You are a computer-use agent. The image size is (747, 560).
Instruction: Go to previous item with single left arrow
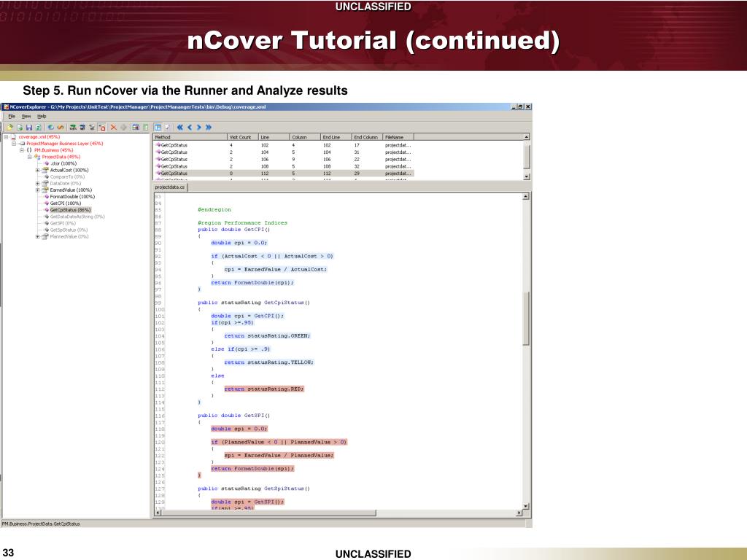coord(190,127)
